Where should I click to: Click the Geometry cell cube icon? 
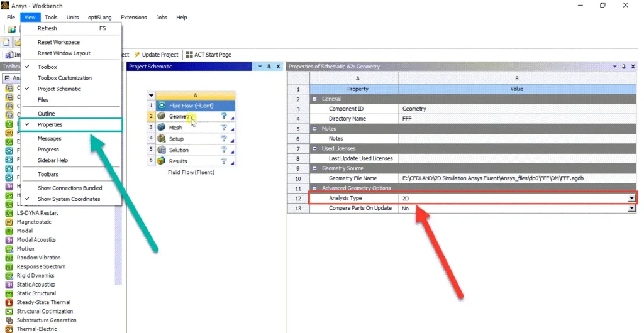pos(162,116)
